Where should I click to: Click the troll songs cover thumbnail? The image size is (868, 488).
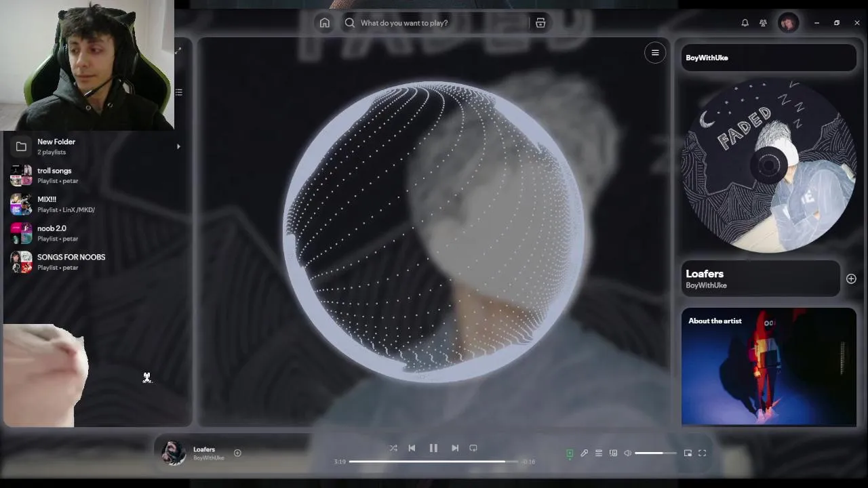click(x=21, y=176)
